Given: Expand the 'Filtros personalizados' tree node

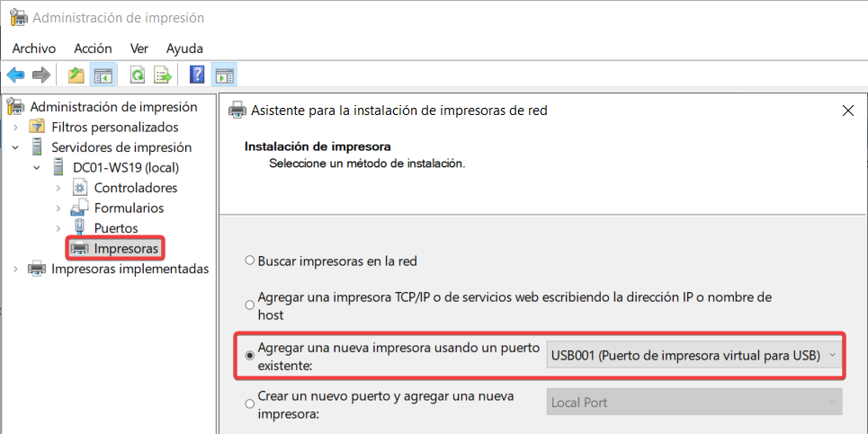Looking at the screenshot, I should (15, 128).
